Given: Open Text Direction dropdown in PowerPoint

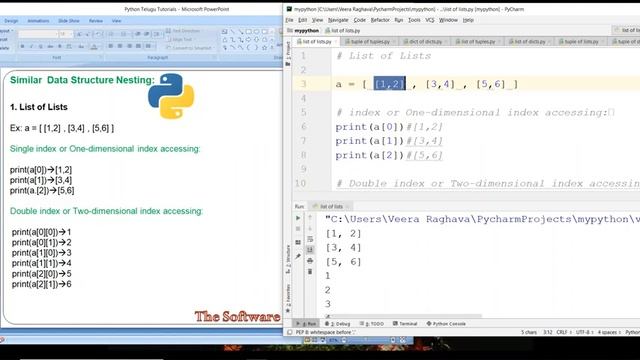Looking at the screenshot, I should (183, 31).
